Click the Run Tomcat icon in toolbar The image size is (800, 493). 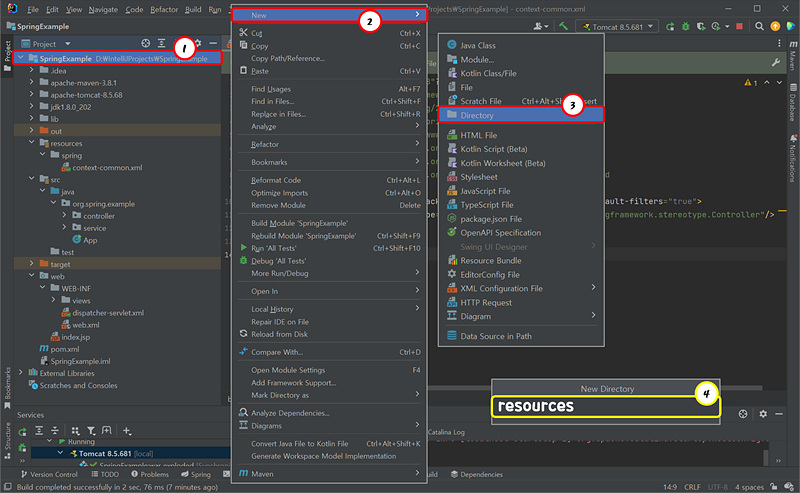click(670, 27)
